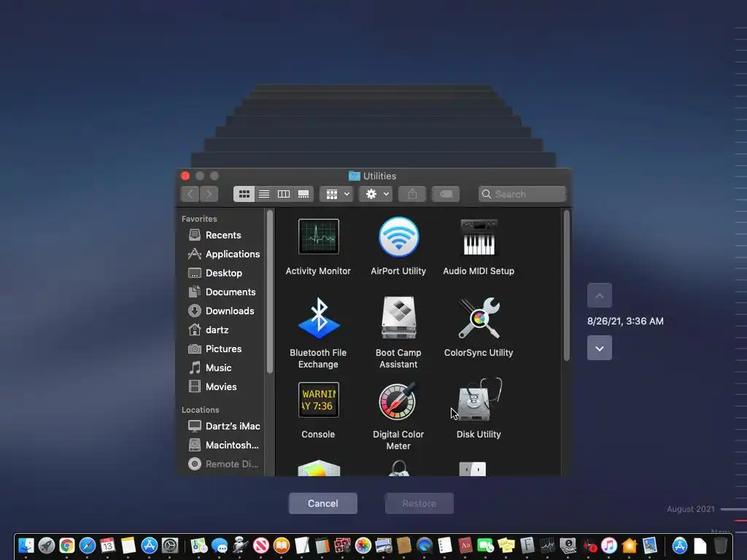Screen dimensions: 747x560
Task: Select the Boot Camp Assistant icon
Action: point(399,318)
